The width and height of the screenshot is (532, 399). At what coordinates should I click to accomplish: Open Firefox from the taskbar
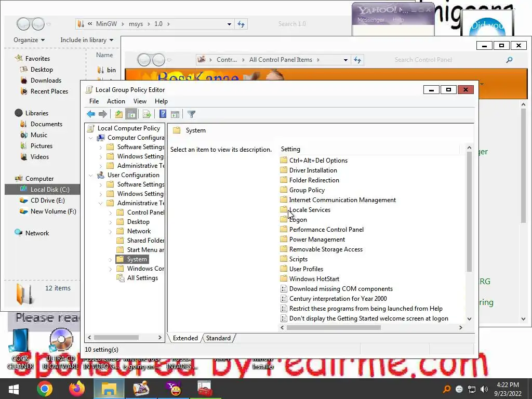tap(77, 389)
